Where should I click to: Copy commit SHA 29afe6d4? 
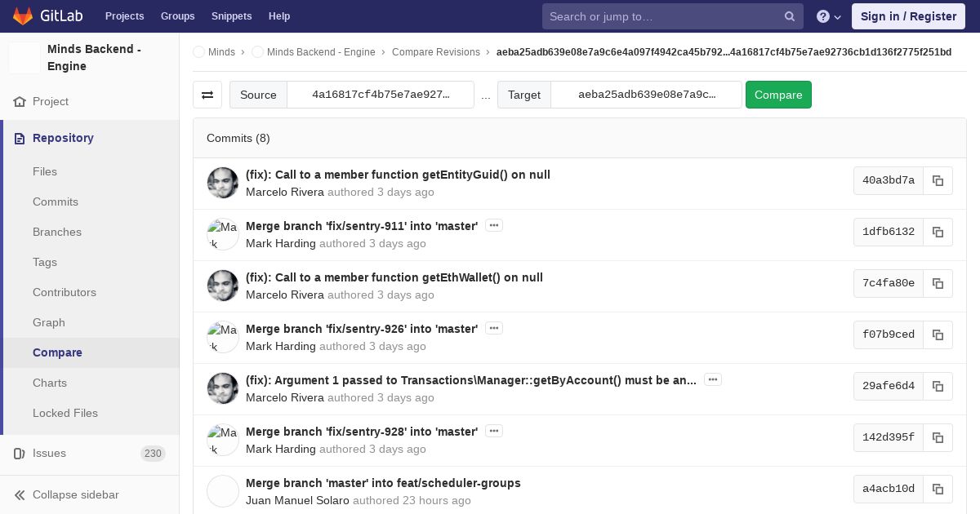(938, 386)
